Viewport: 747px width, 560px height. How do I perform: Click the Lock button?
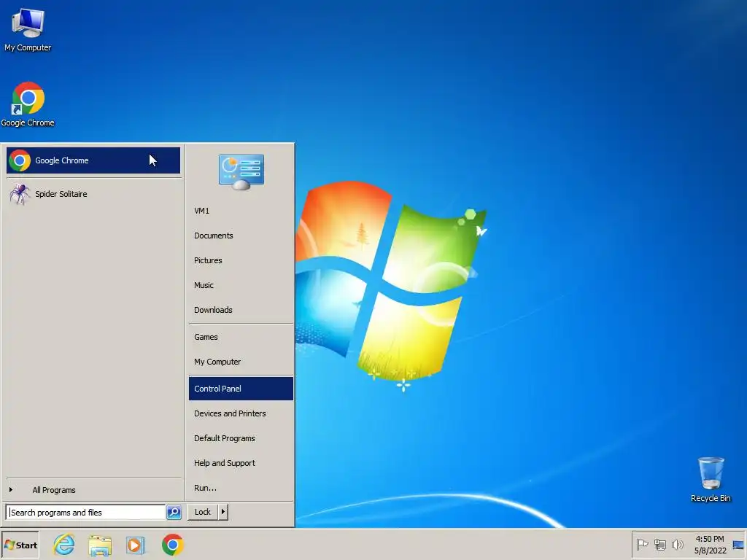pyautogui.click(x=203, y=512)
